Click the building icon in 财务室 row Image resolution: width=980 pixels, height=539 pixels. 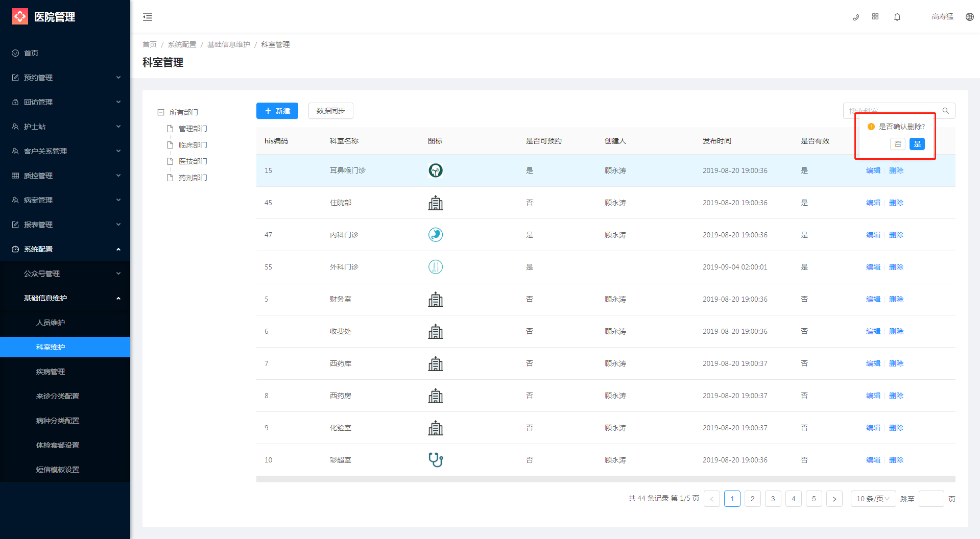click(x=436, y=299)
